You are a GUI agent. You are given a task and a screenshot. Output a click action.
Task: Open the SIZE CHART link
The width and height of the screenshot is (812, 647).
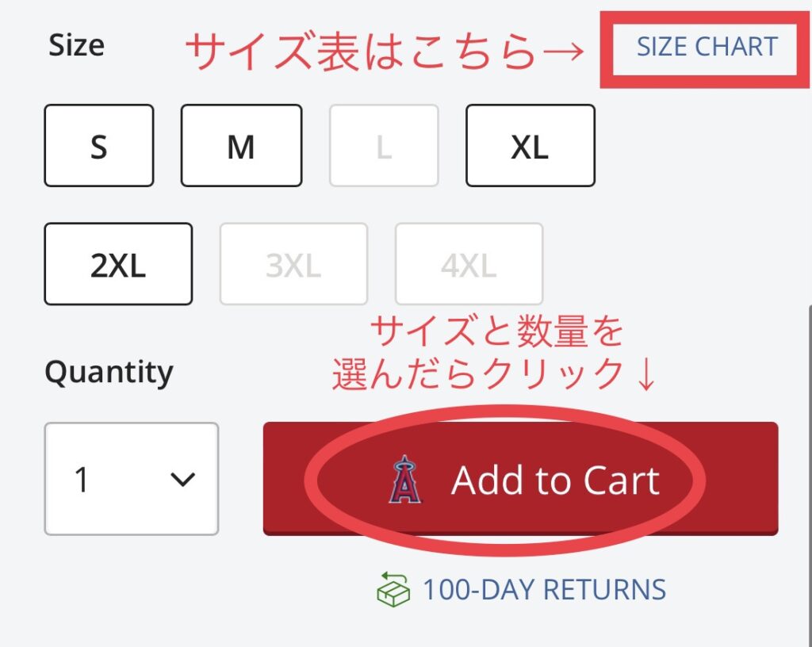707,47
